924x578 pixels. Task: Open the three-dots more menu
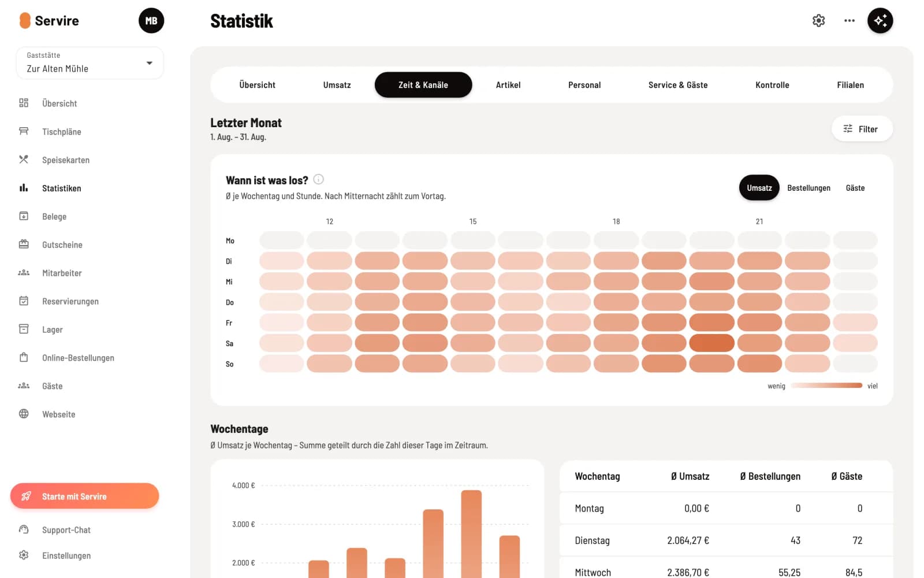850,21
